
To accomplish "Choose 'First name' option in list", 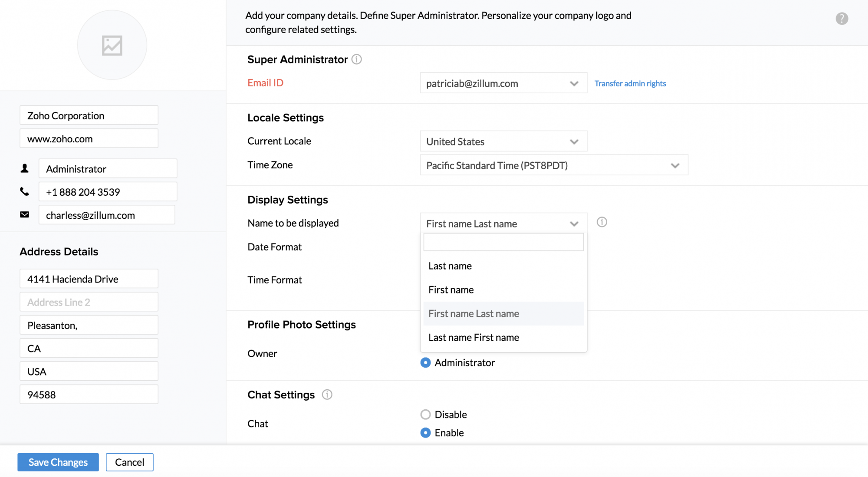I will [451, 290].
